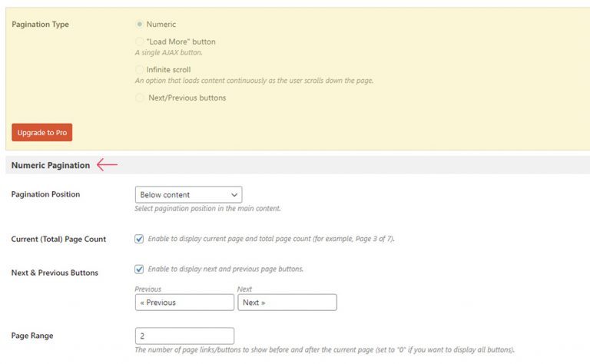Screen dimensions: 590x364
Task: Click the "Load More" button label text
Action: (181, 41)
